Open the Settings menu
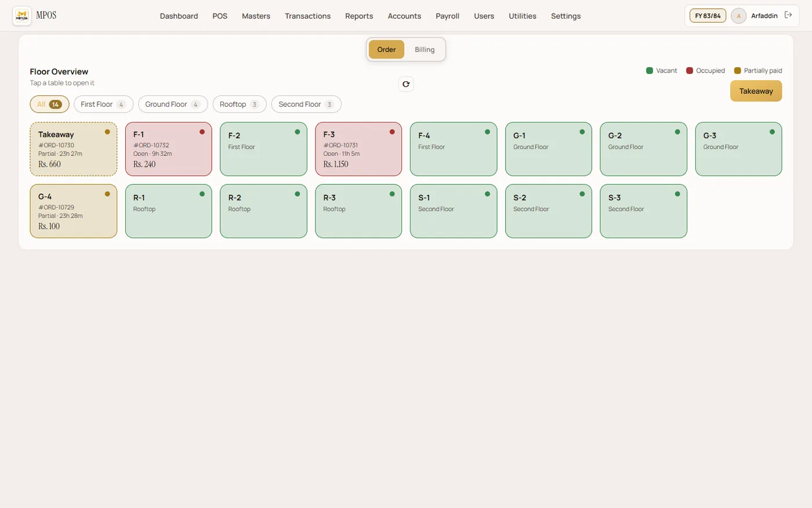Viewport: 812px width, 508px height. tap(565, 16)
